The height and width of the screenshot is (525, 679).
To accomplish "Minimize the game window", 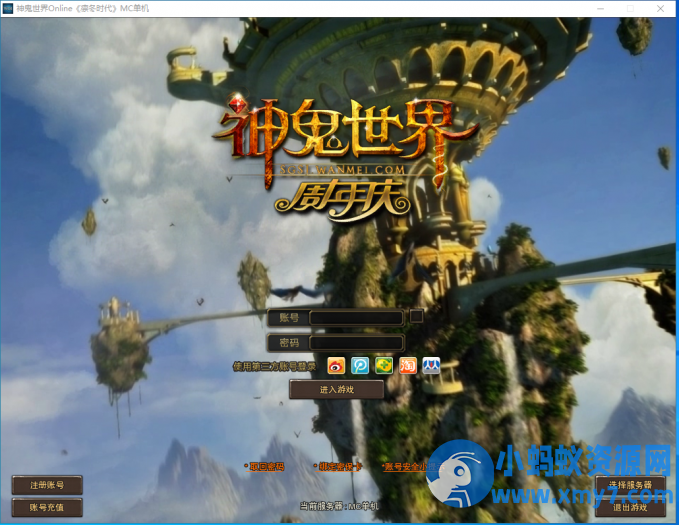I will 601,9.
